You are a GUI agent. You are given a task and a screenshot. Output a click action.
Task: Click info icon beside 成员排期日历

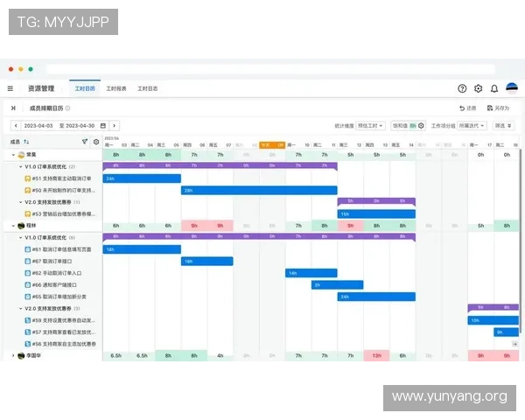click(x=67, y=108)
